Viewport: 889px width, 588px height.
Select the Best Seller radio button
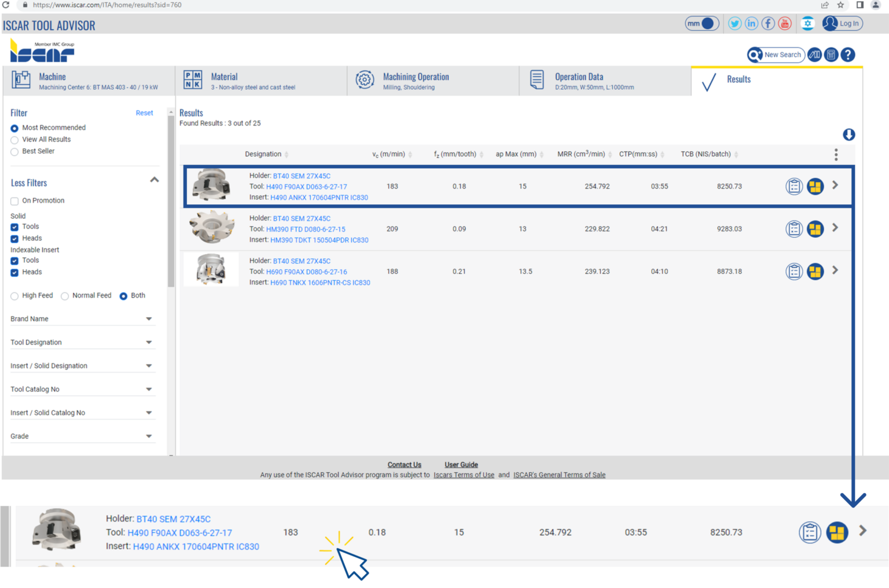pos(14,152)
